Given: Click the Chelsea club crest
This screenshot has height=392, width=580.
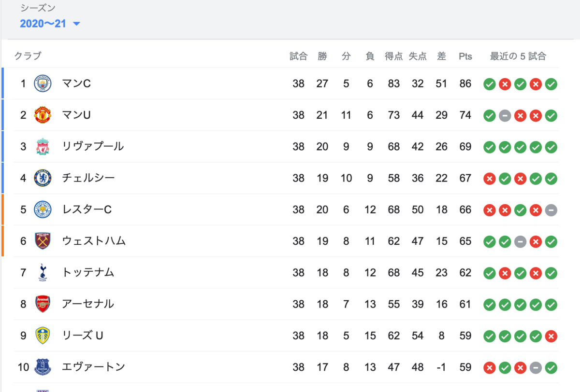Looking at the screenshot, I should [x=42, y=178].
